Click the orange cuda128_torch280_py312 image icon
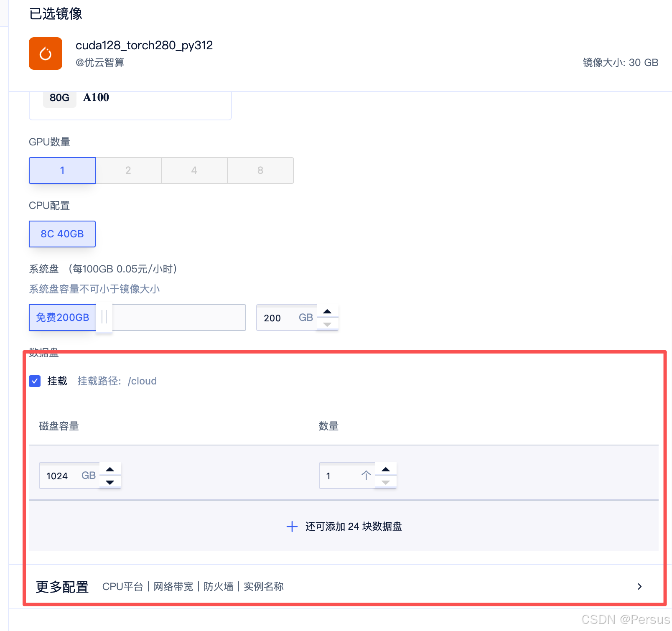Screen dimensions: 672x631 (x=46, y=53)
